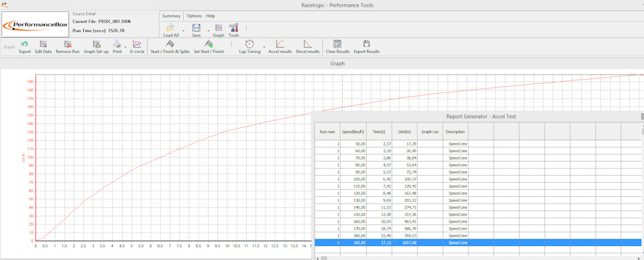
Task: Click the Print icon
Action: point(117,44)
